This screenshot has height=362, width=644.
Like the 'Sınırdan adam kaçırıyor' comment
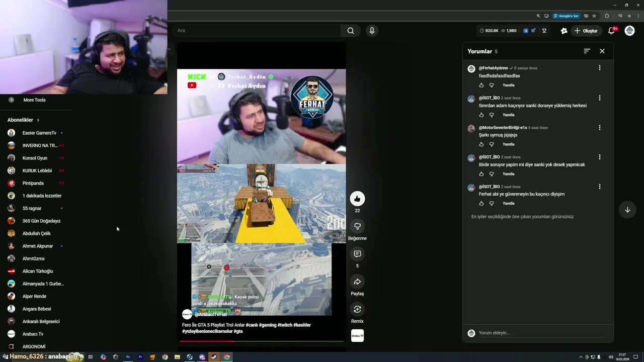(481, 115)
